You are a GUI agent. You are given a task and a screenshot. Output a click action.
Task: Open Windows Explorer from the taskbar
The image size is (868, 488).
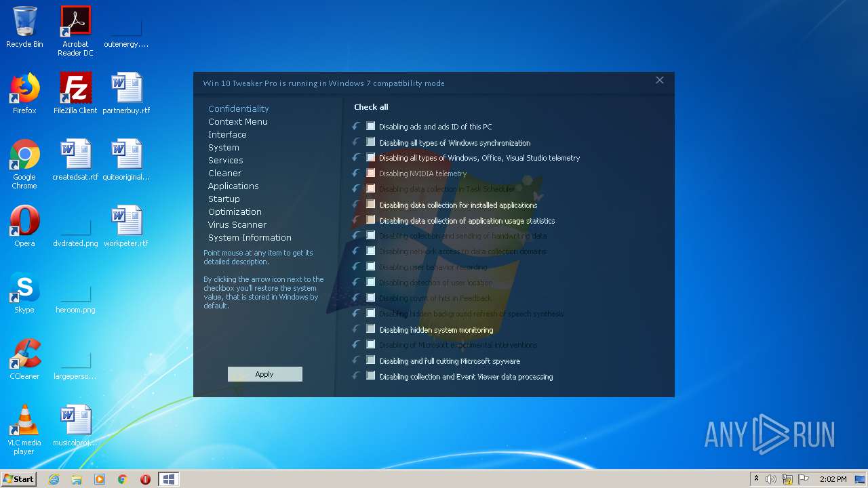coord(77,479)
